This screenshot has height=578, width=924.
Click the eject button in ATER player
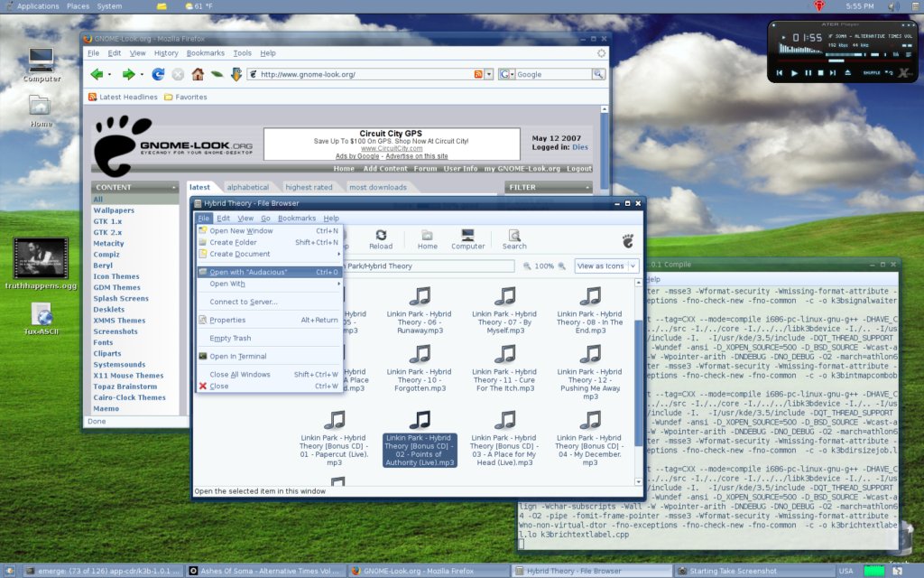coord(847,73)
